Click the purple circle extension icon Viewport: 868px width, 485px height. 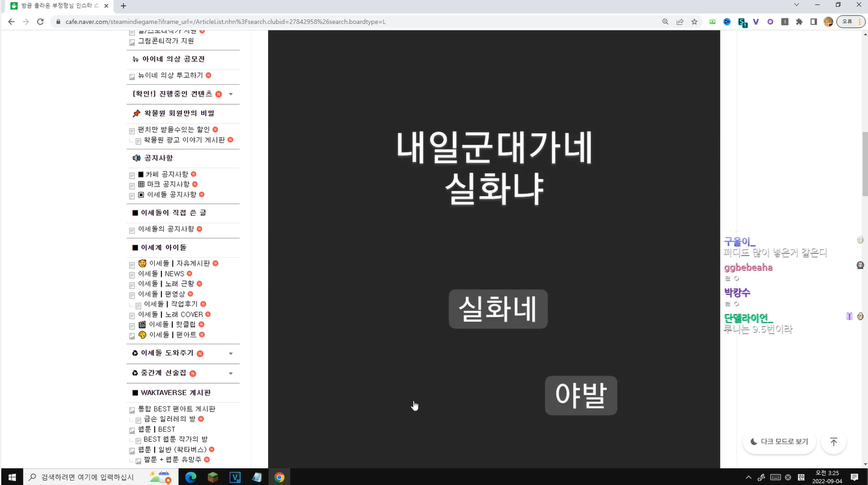coord(770,21)
